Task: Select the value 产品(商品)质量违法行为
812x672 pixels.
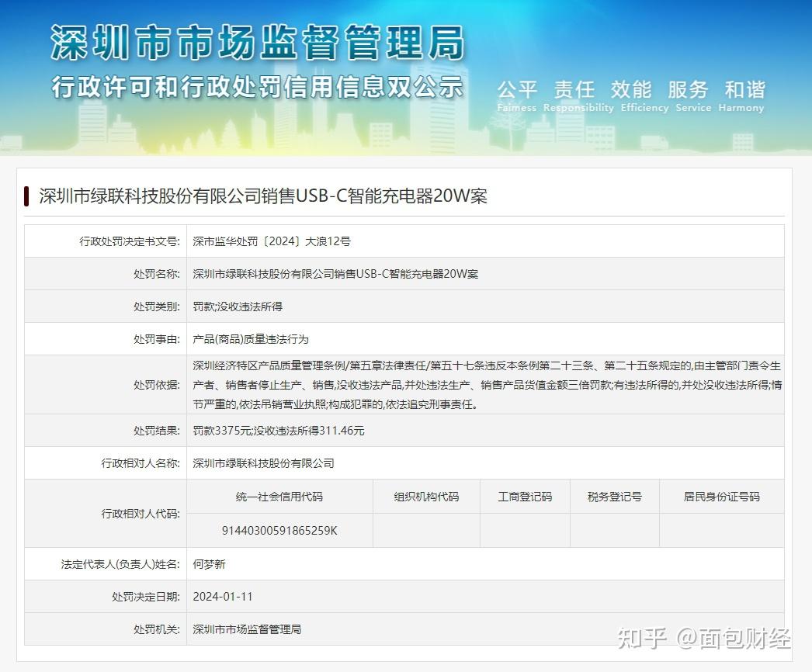Action: click(251, 339)
